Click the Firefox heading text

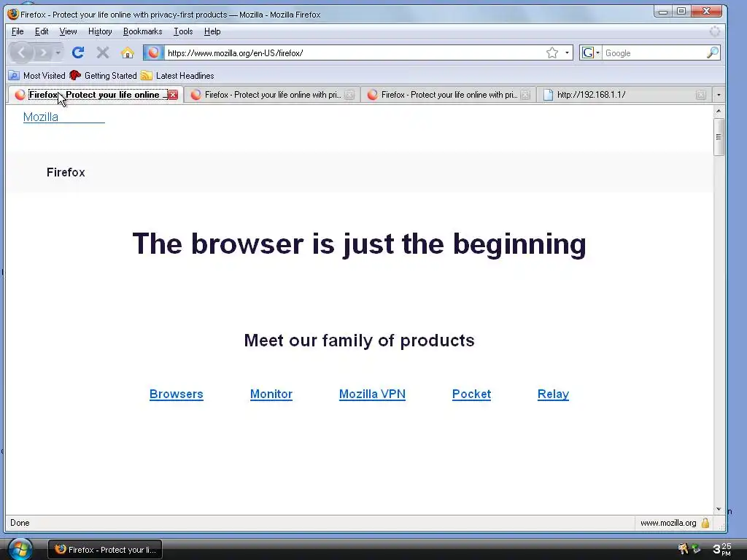[66, 172]
